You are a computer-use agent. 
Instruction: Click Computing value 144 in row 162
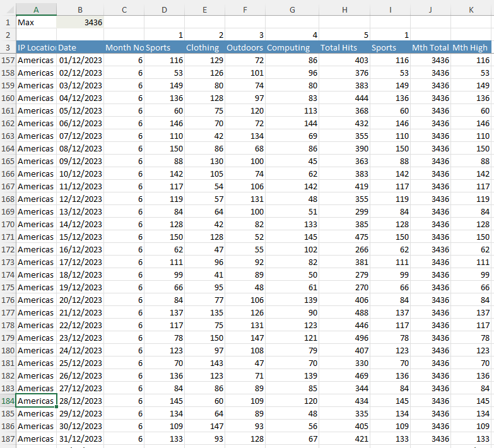(292, 123)
